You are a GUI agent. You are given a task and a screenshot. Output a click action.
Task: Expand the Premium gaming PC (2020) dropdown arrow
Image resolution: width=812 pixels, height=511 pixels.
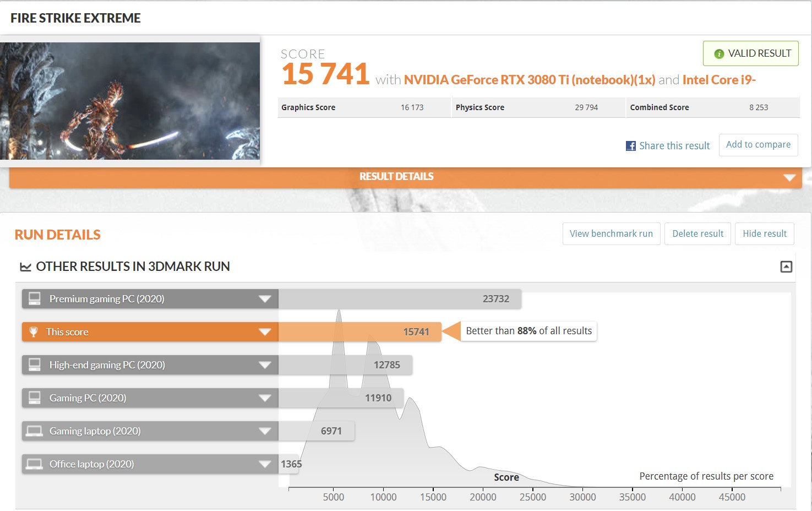point(265,299)
